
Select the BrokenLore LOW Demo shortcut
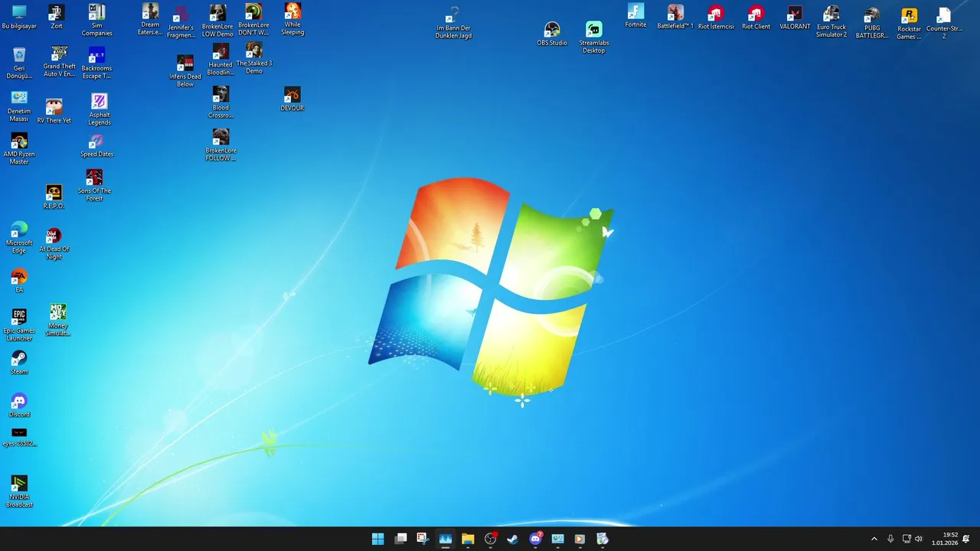217,21
